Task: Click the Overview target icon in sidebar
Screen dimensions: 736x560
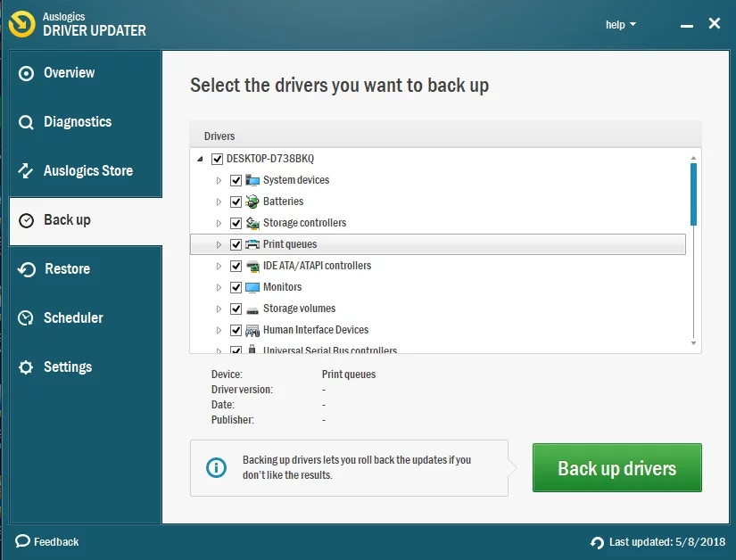Action: (x=26, y=74)
